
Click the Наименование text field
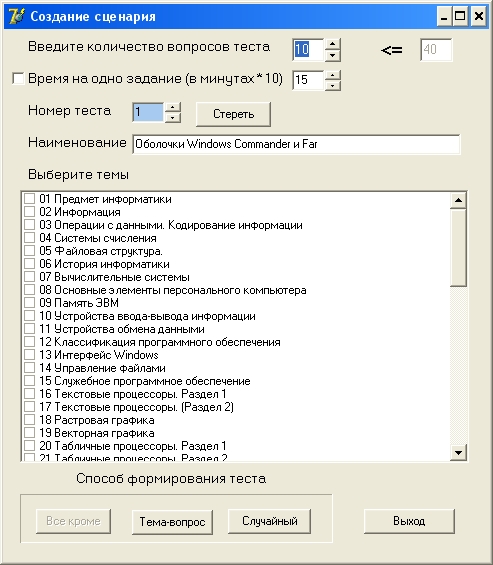tap(296, 144)
